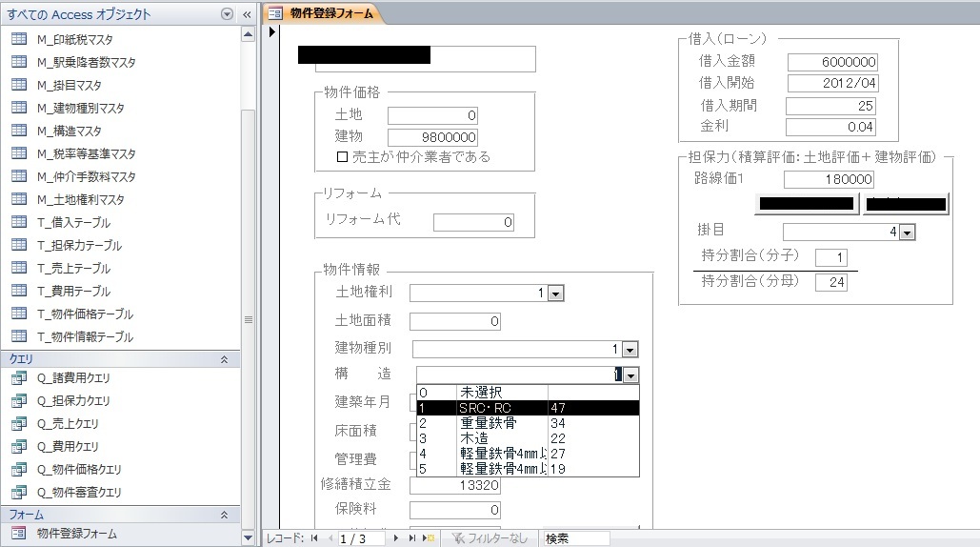Open 土地権利 dropdown arrow

(x=555, y=294)
